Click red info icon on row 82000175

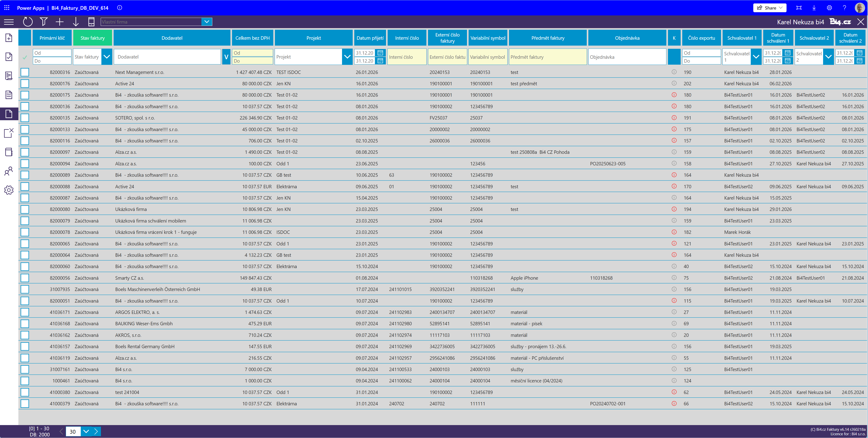click(674, 95)
